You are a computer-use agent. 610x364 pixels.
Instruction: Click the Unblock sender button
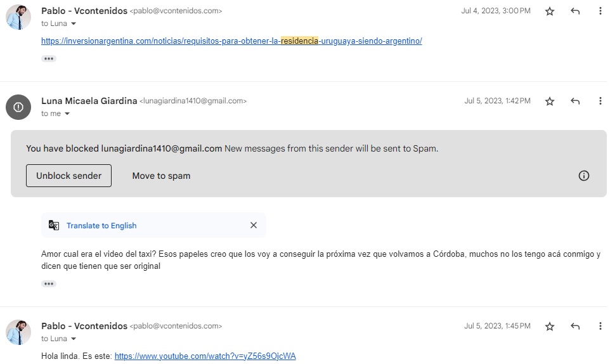point(69,176)
